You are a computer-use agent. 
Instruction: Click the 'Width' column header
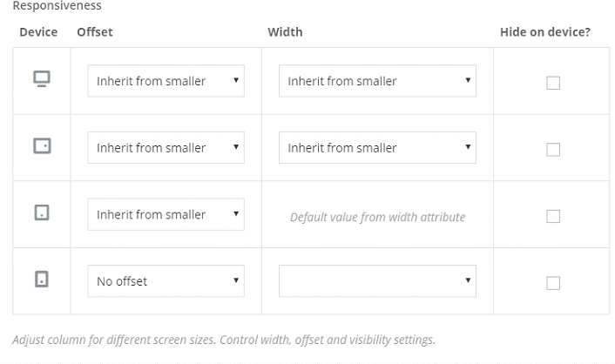[285, 32]
